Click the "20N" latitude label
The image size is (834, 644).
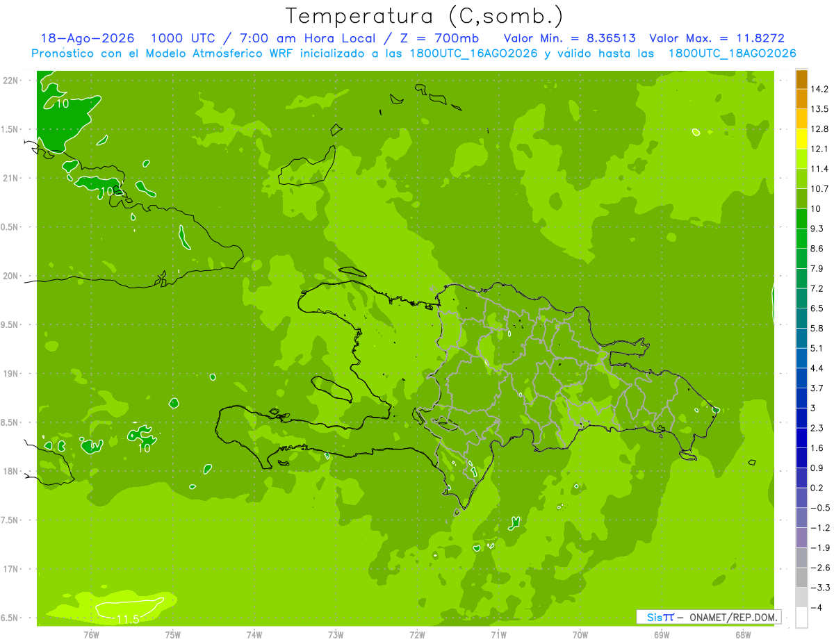tap(11, 276)
